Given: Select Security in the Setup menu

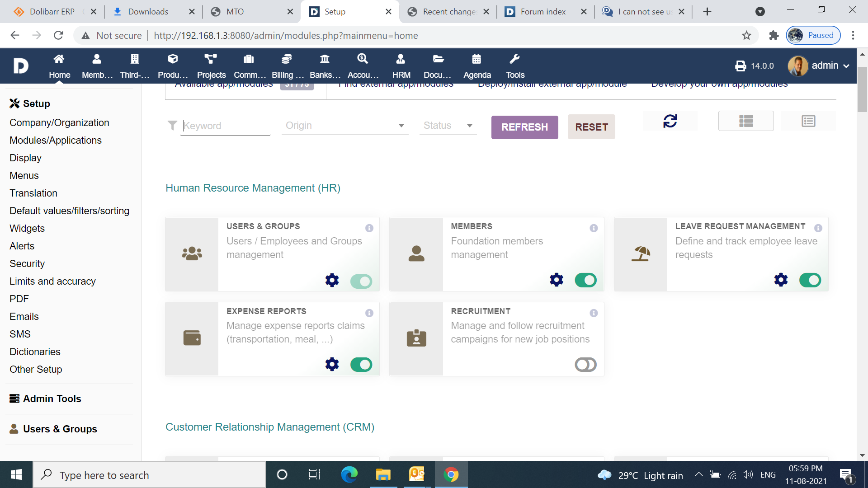Looking at the screenshot, I should pyautogui.click(x=27, y=263).
